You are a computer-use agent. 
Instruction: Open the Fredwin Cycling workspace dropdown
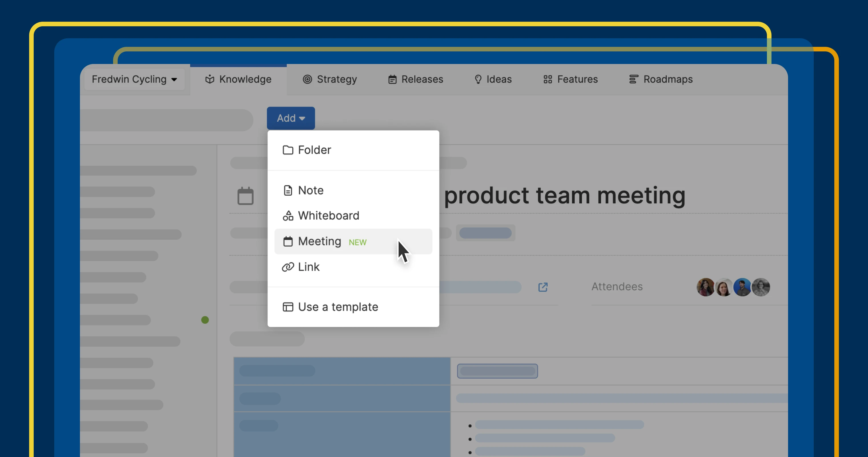click(134, 79)
